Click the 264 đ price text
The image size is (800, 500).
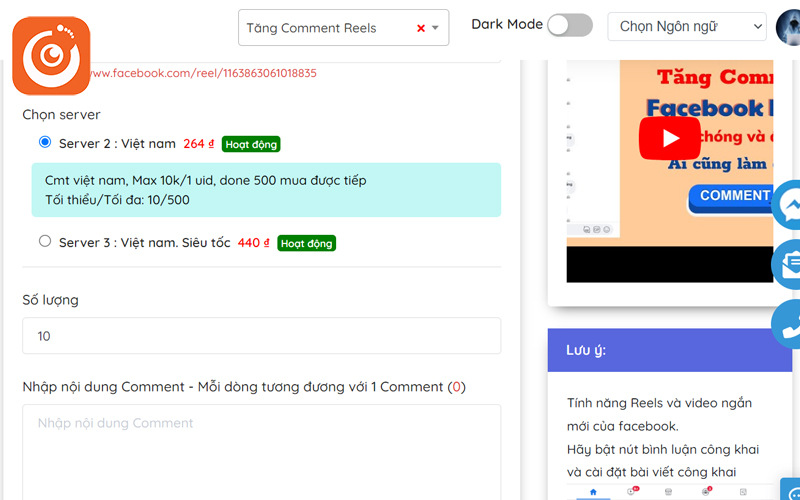point(198,144)
